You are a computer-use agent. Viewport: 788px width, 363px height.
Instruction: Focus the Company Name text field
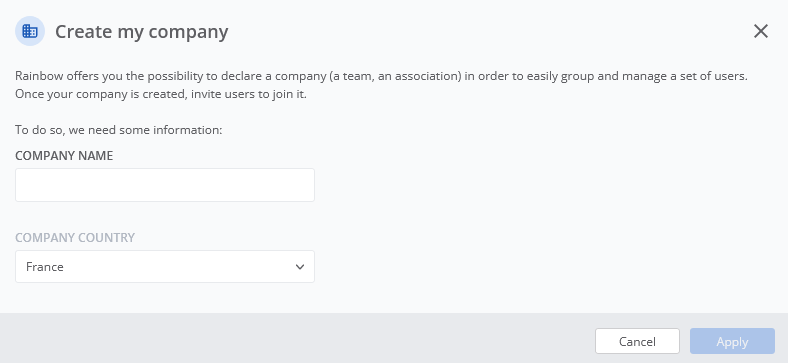coord(165,185)
